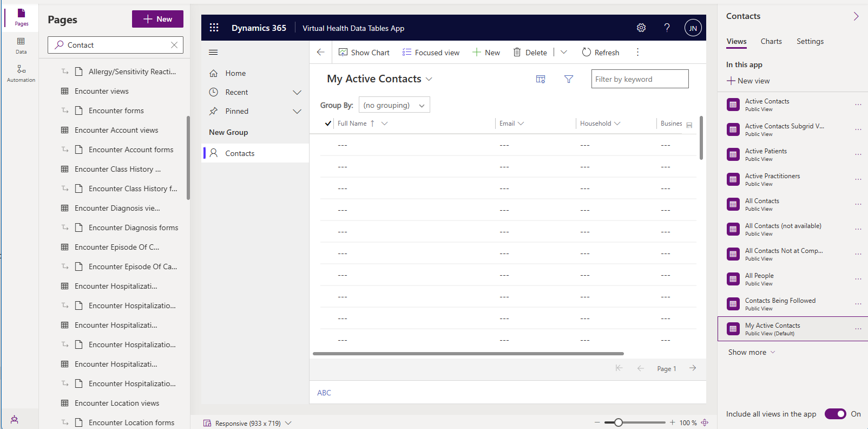Click the JN user avatar

(x=693, y=28)
